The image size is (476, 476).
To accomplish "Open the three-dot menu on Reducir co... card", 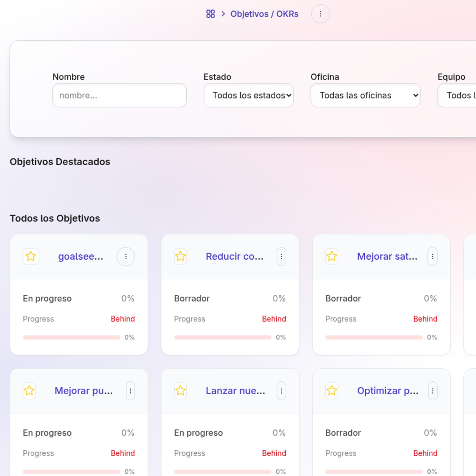I will pos(281,257).
